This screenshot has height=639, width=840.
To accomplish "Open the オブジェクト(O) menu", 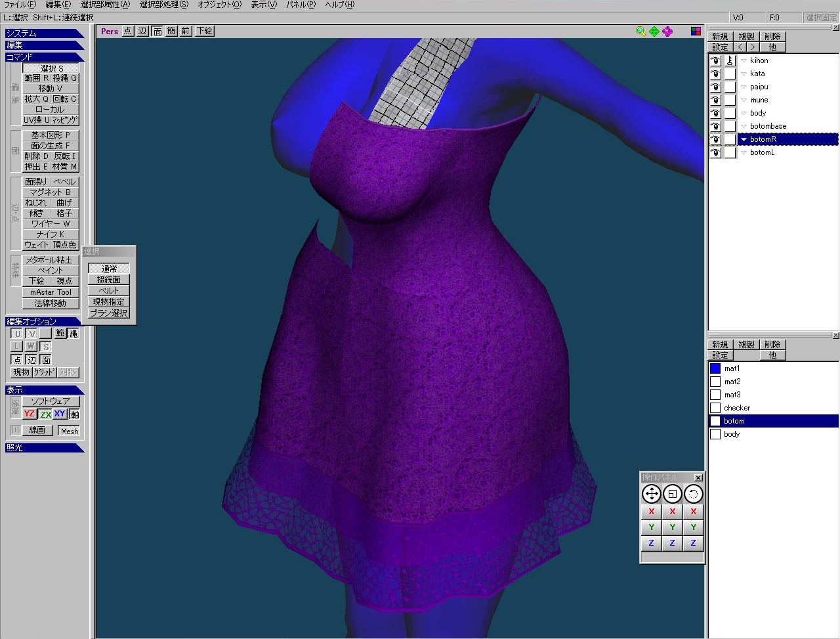I will click(x=219, y=5).
